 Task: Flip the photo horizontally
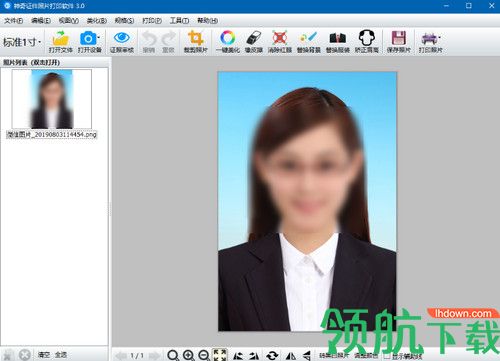coord(291,356)
